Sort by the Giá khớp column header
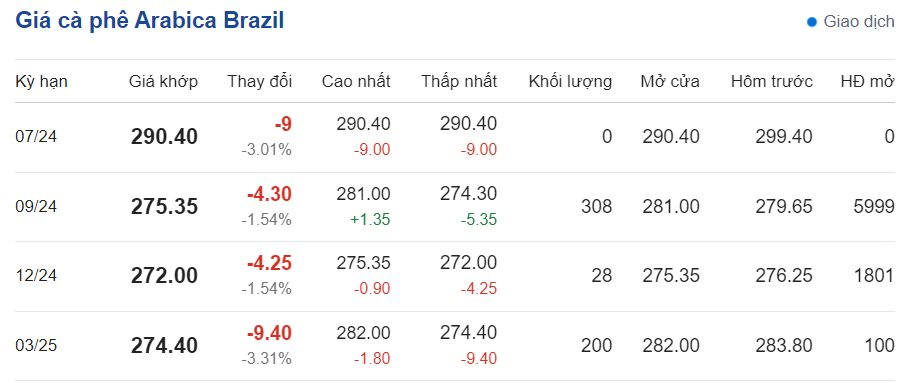This screenshot has height=386, width=909. pyautogui.click(x=163, y=82)
